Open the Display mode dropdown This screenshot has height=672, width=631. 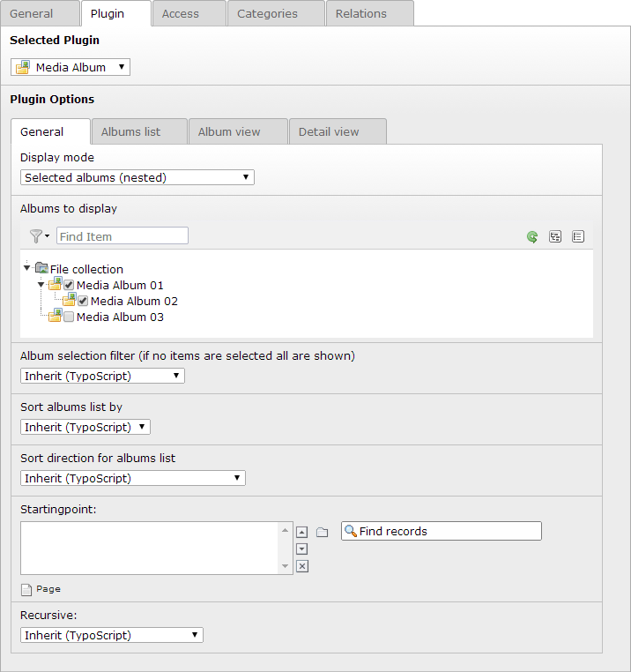pos(137,177)
